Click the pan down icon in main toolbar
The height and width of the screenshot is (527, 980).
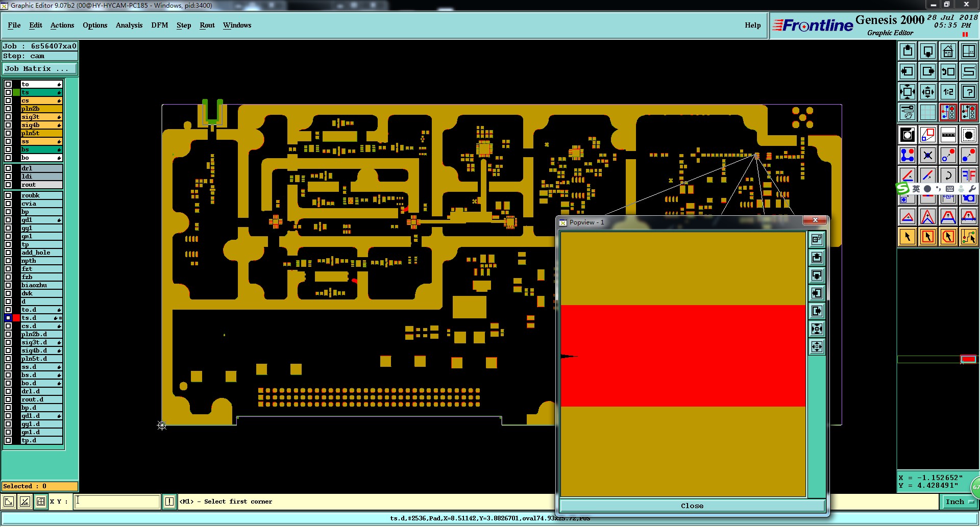point(928,51)
